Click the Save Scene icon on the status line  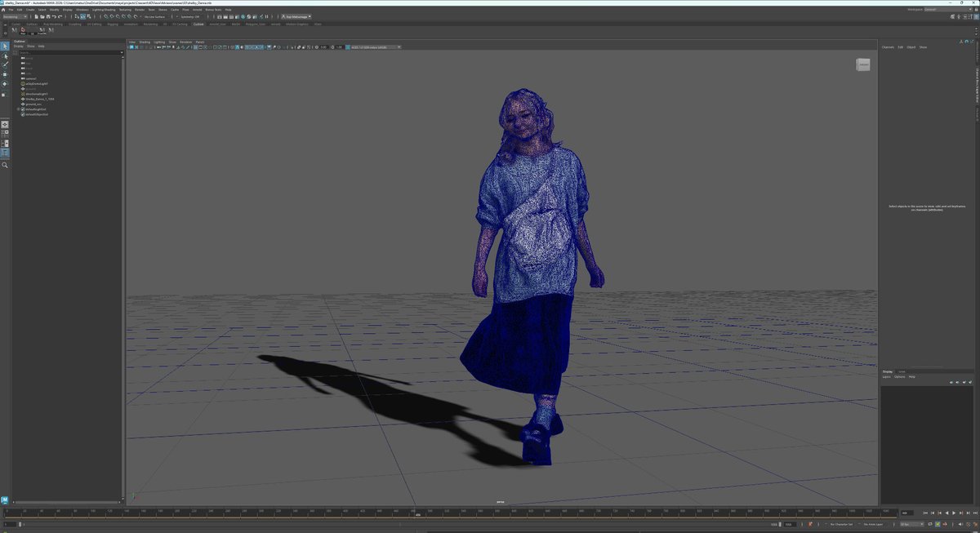[x=47, y=16]
